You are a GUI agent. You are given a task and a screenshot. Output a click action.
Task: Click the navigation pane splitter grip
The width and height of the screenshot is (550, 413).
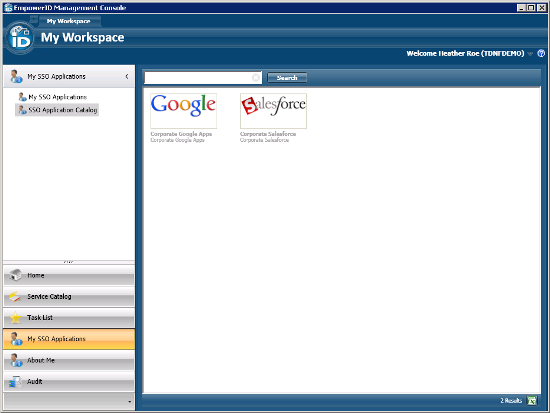[68, 262]
